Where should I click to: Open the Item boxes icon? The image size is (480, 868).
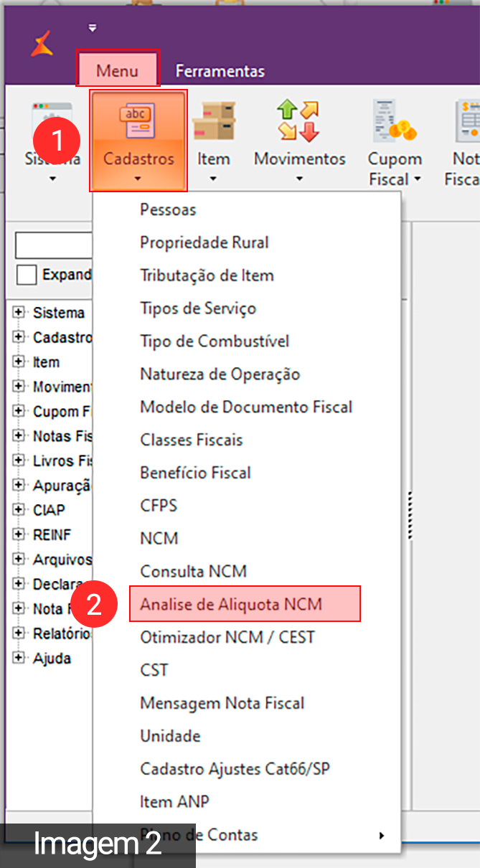click(213, 121)
